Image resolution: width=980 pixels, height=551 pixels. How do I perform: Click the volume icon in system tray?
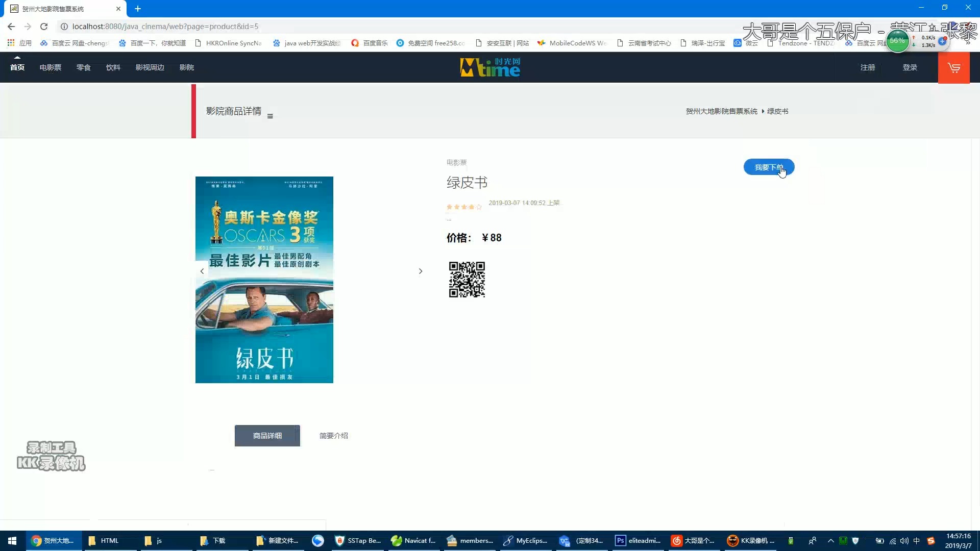[x=904, y=541]
